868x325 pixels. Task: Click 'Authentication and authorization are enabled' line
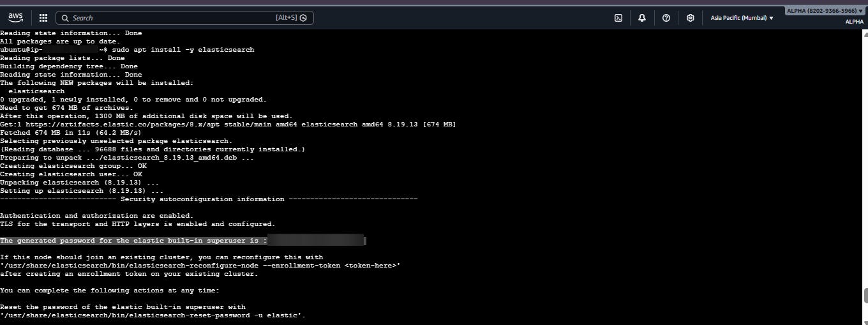click(x=96, y=216)
